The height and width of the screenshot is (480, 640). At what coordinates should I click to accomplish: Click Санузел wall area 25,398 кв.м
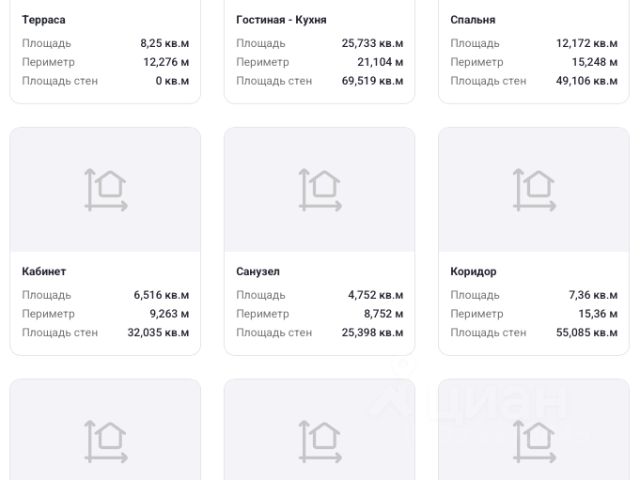(373, 333)
